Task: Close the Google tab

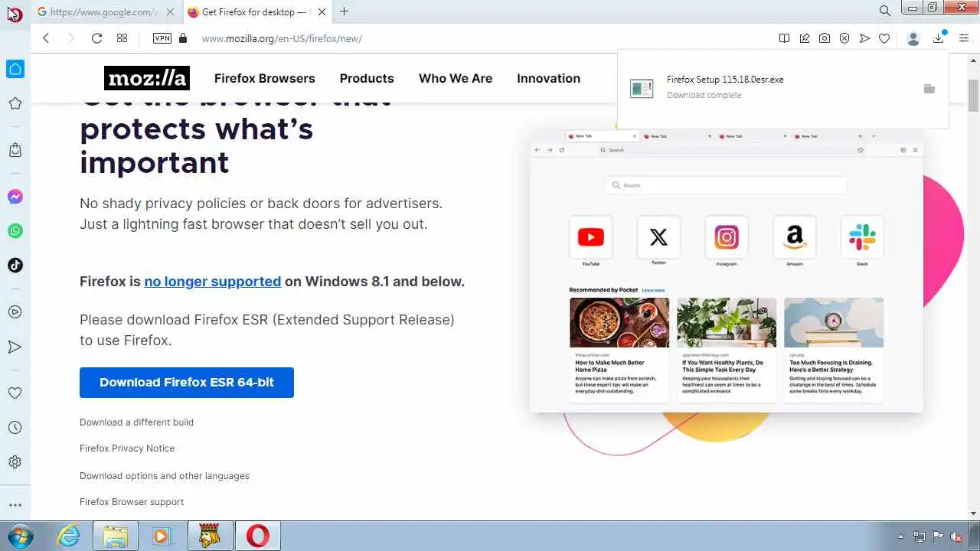Action: pyautogui.click(x=171, y=11)
